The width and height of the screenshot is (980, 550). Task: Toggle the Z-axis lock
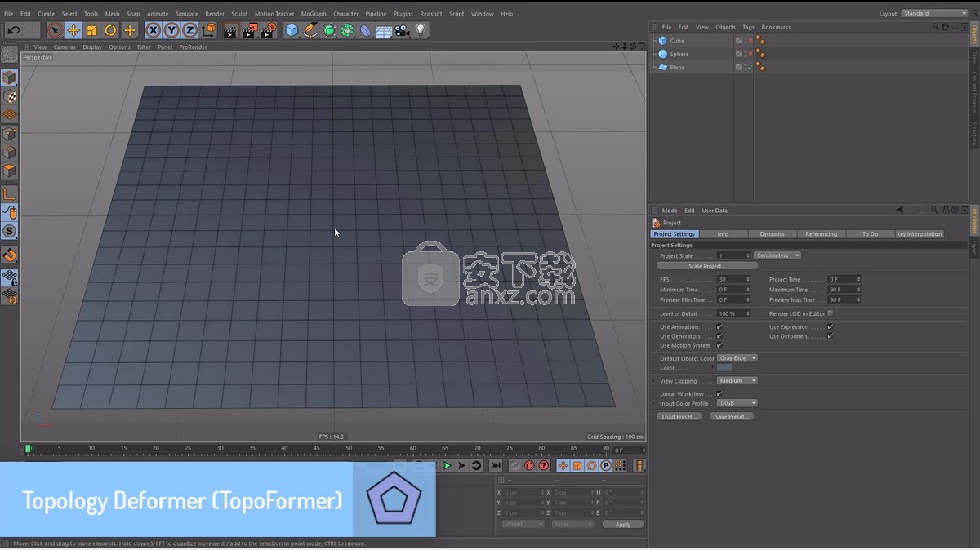(x=189, y=30)
